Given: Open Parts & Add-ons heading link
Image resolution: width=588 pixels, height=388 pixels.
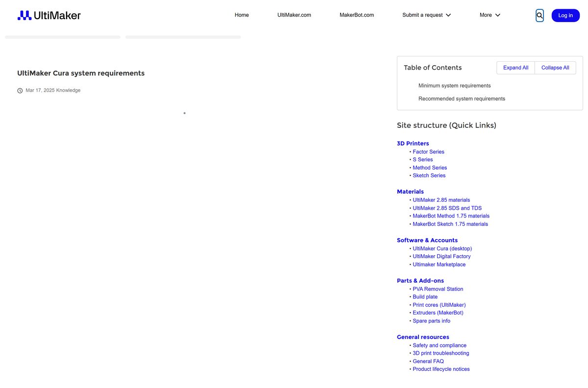Looking at the screenshot, I should 420,281.
